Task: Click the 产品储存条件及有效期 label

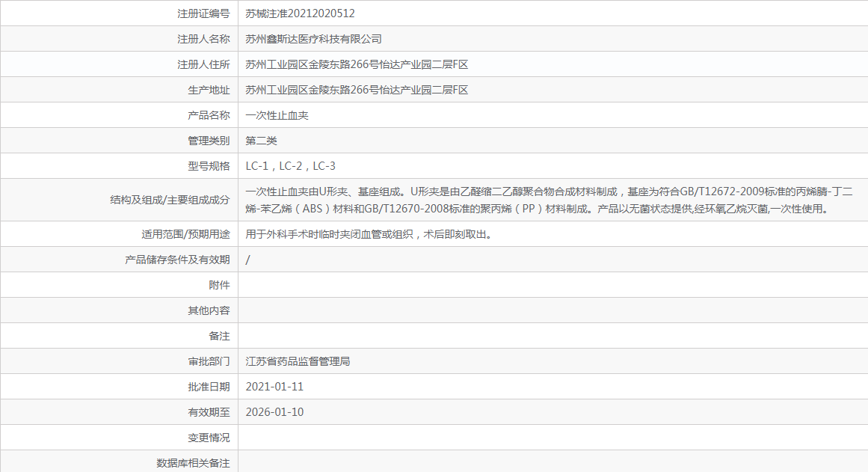Action: [x=177, y=260]
